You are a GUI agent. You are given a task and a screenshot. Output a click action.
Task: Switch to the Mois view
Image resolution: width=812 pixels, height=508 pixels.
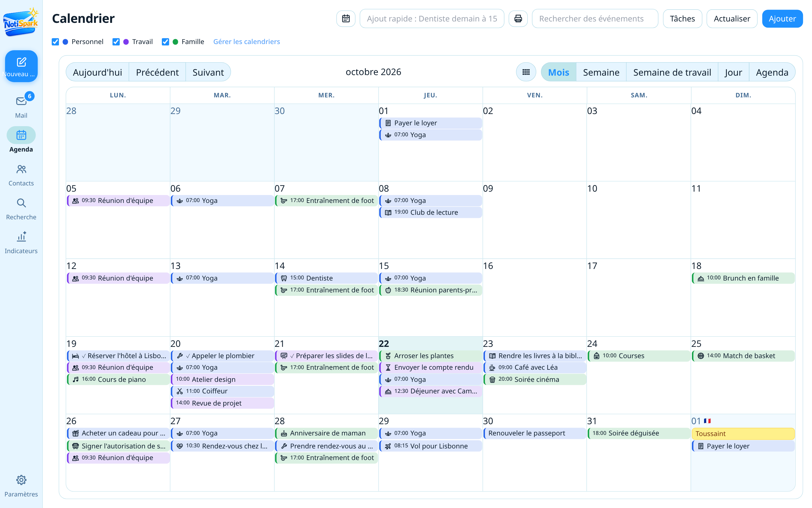558,72
